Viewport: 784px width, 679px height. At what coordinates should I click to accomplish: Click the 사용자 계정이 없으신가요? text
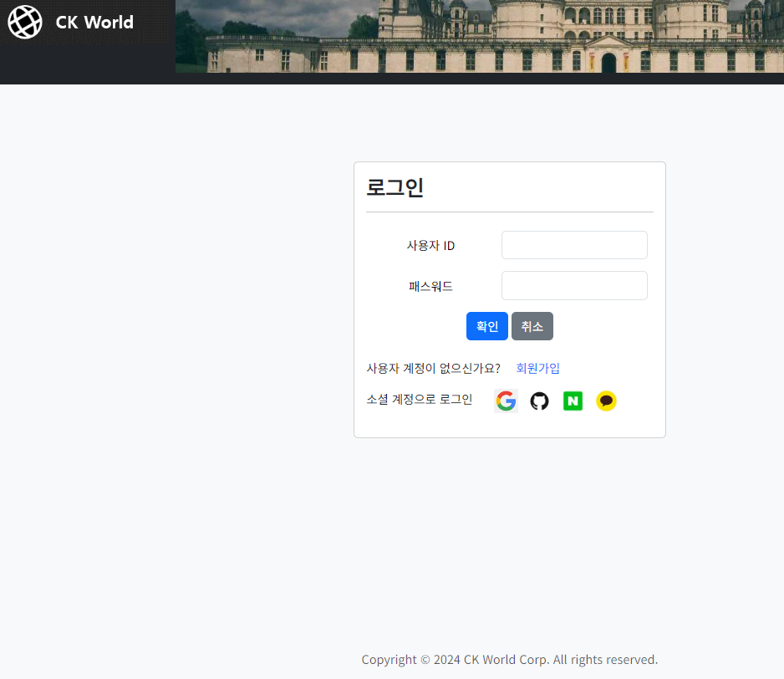coord(434,368)
